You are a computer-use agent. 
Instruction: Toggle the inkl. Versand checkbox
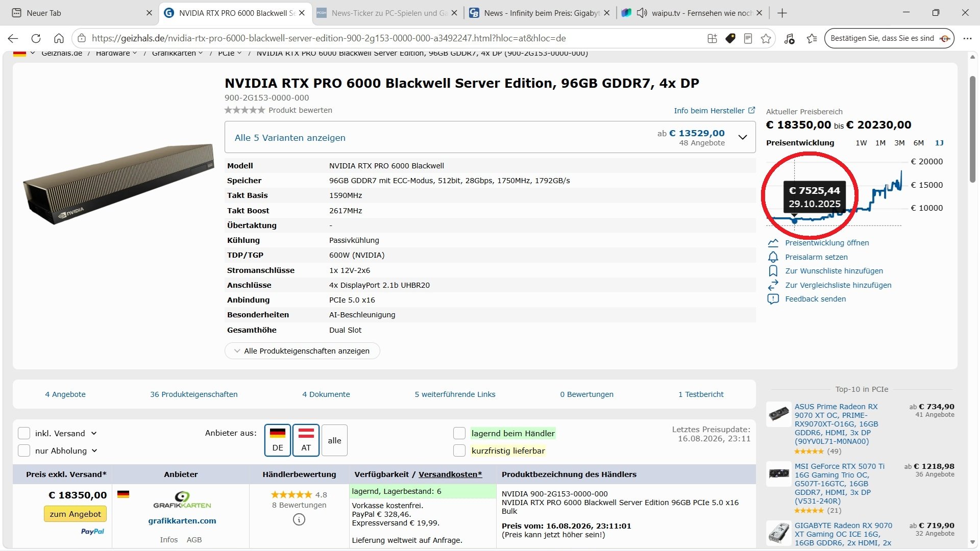pos(24,433)
